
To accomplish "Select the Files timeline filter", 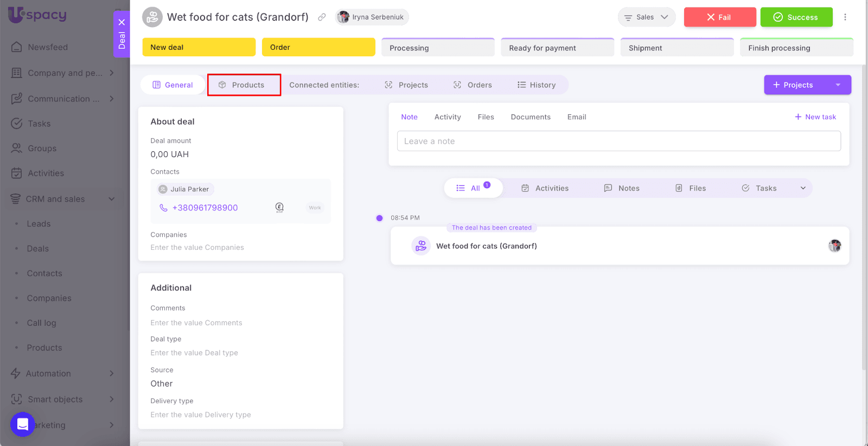I will click(691, 188).
